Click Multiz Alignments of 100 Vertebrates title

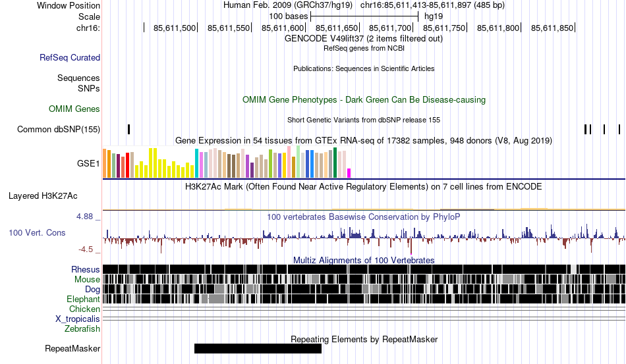pos(364,261)
